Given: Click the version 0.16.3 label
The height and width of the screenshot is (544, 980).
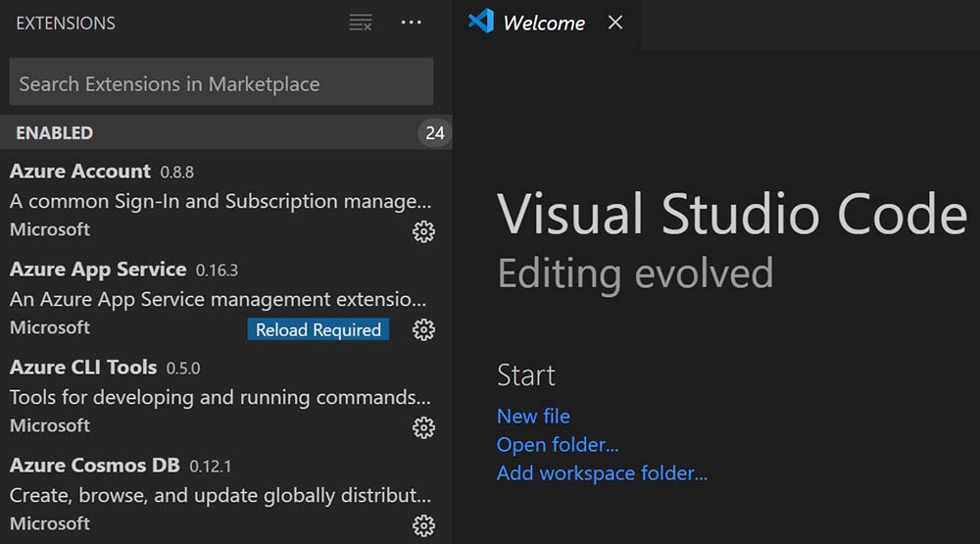Looking at the screenshot, I should (x=217, y=271).
